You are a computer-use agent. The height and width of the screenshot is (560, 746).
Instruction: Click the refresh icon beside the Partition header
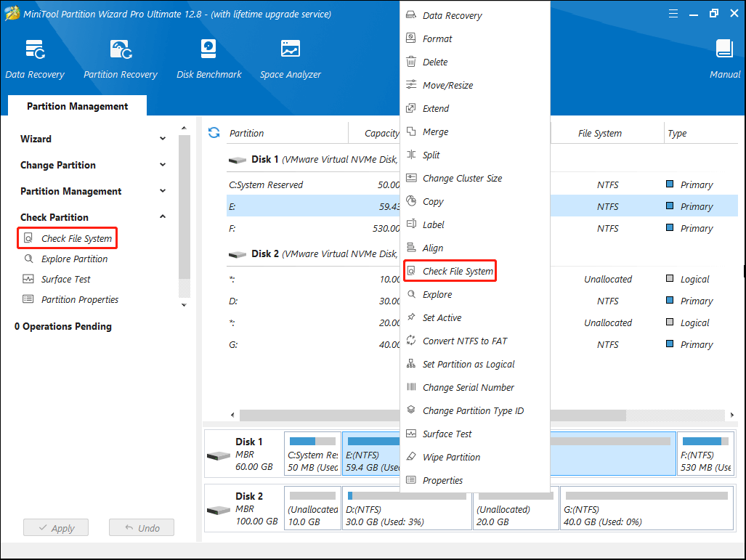pos(214,133)
